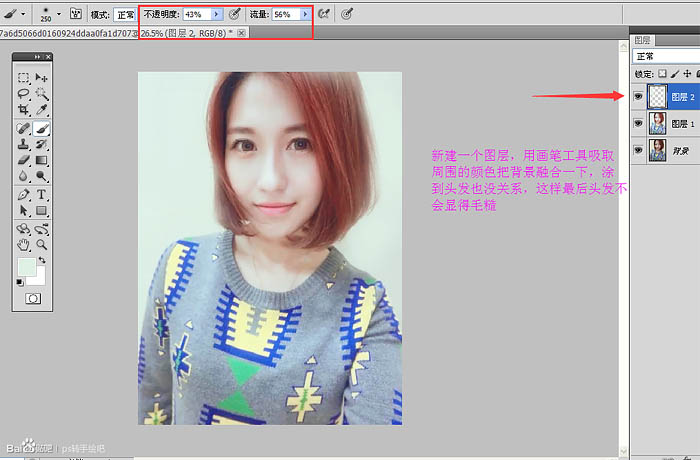
Task: Open the 不透明度 opacity slider arrow
Action: pos(217,14)
